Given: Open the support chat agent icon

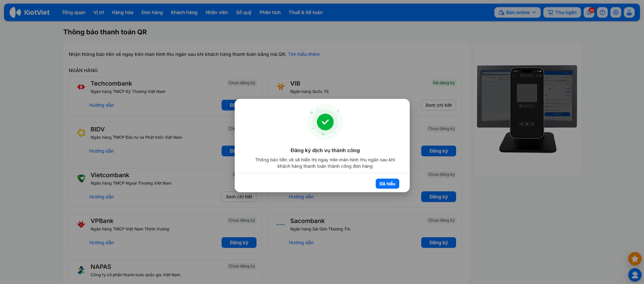Looking at the screenshot, I should point(635,275).
